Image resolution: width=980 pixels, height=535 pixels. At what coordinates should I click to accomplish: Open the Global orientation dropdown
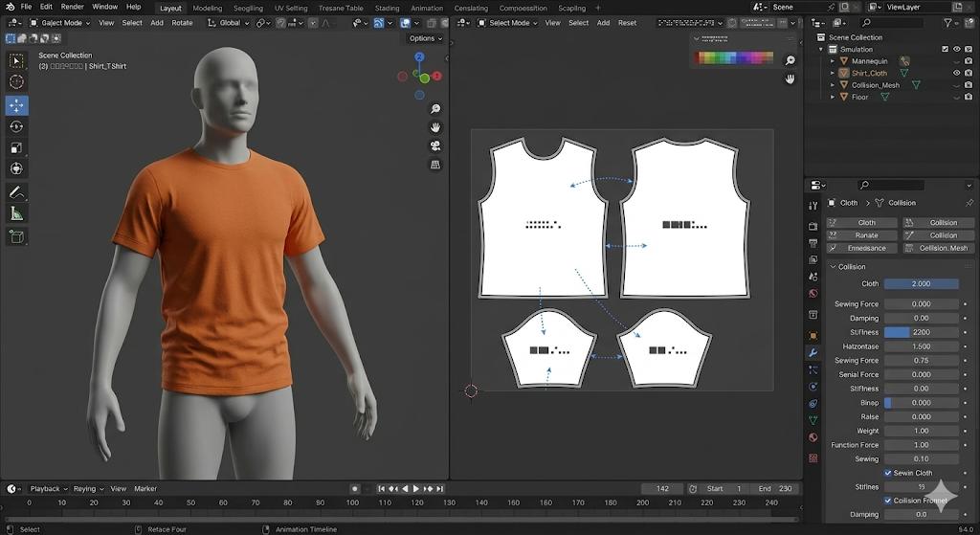[231, 23]
